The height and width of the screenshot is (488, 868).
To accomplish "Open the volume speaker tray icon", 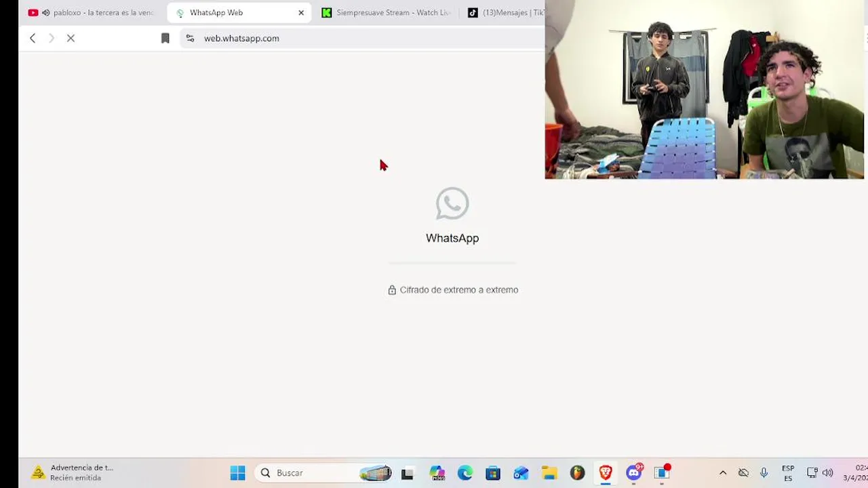I will point(827,473).
